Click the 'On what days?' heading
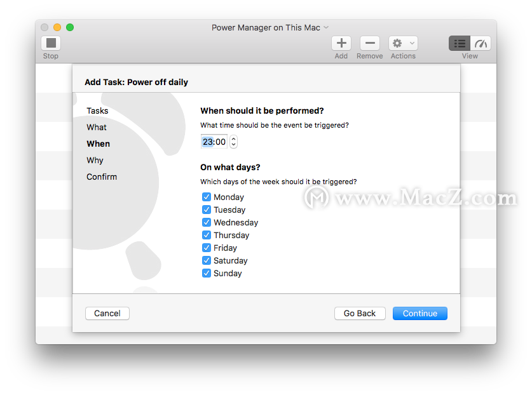The width and height of the screenshot is (532, 395). (x=230, y=167)
